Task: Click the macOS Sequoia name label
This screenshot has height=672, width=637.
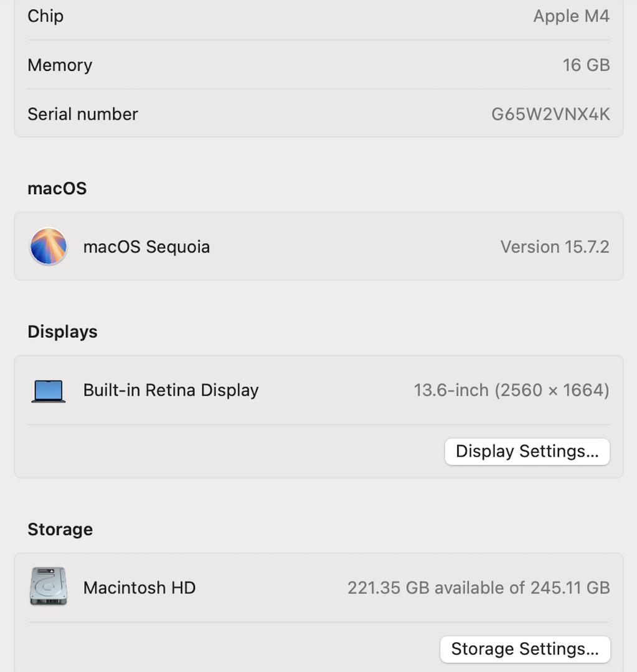Action: pos(146,247)
